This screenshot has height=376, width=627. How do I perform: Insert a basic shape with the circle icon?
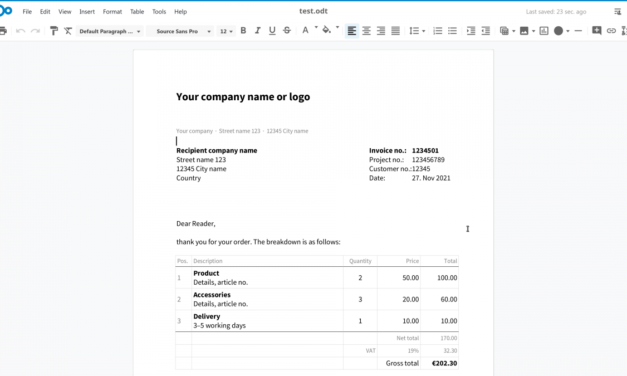click(x=558, y=31)
